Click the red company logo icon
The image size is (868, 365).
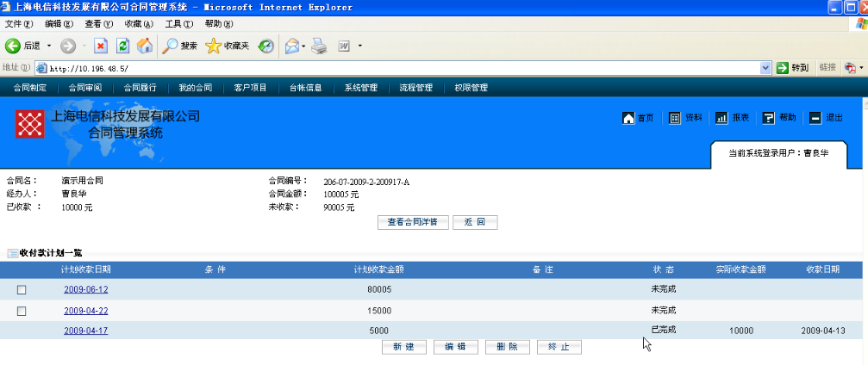29,123
